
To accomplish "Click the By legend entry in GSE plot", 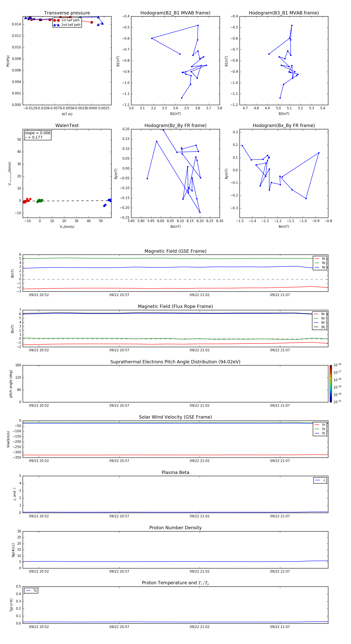I will 320,263.
